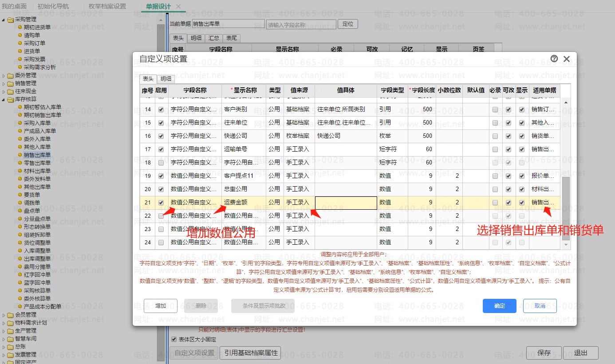Click the folder icon beside 总账
Viewport: 615px width, 364px height.
point(10,347)
